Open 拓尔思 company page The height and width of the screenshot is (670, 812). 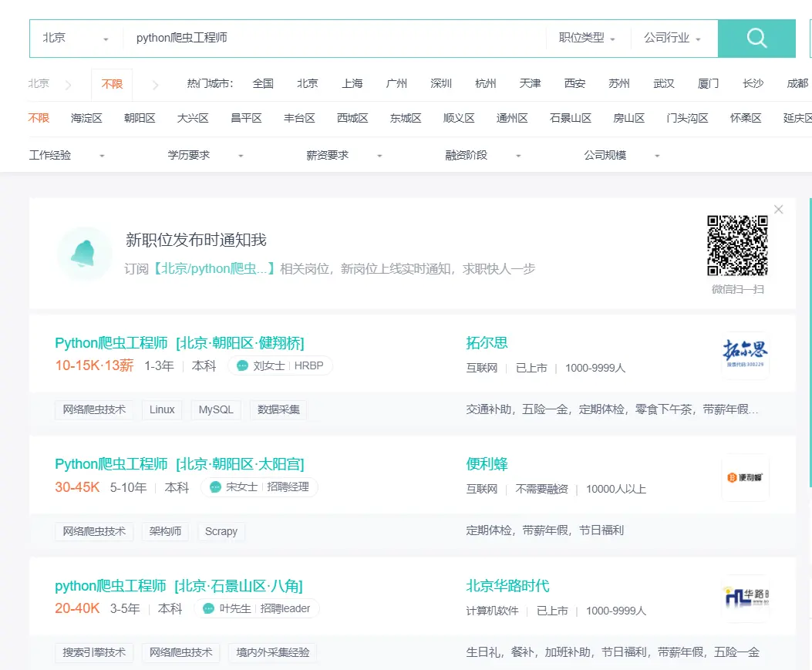[487, 343]
